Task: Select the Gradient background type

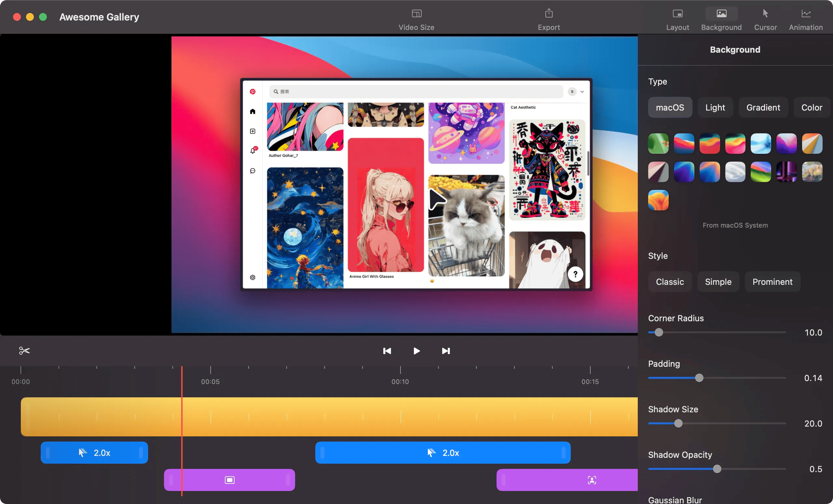Action: tap(763, 107)
